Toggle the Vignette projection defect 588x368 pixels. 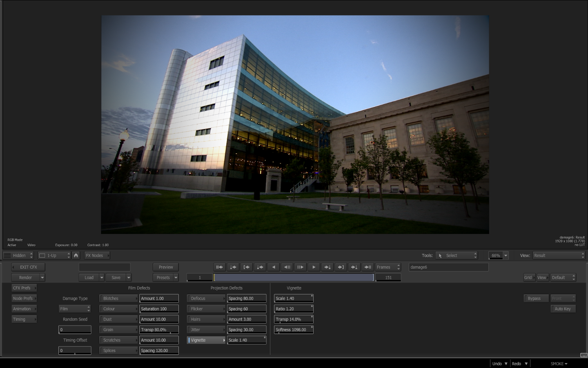pos(206,340)
